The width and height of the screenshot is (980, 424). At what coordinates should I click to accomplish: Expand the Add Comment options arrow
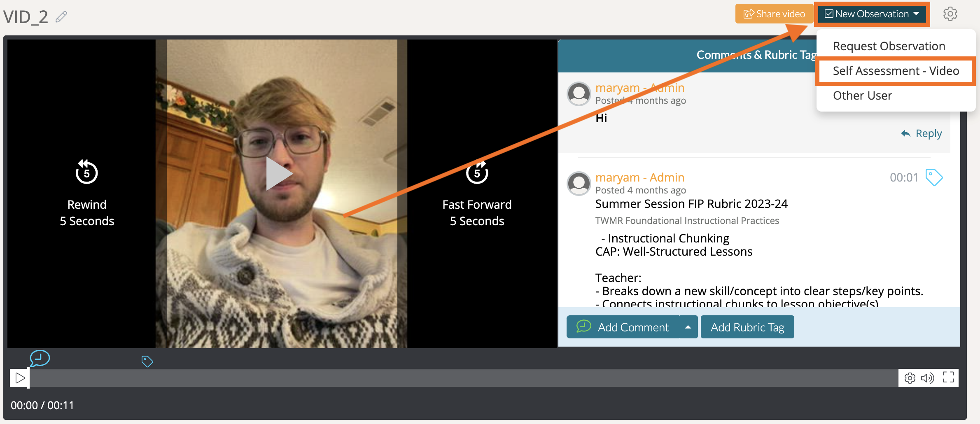[x=688, y=327]
